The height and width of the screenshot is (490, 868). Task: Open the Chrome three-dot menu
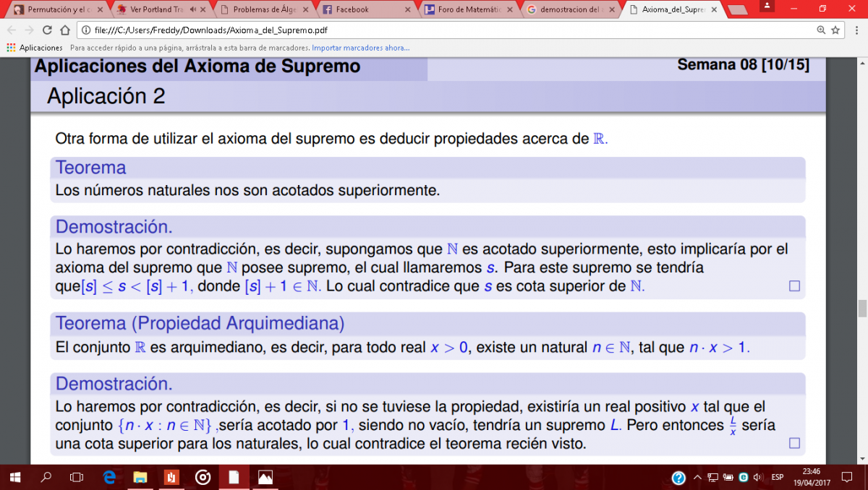854,30
